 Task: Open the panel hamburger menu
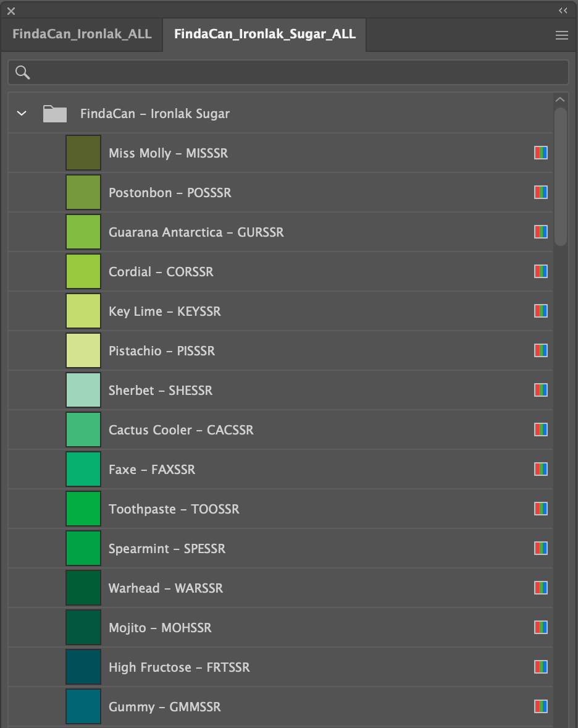tap(561, 35)
